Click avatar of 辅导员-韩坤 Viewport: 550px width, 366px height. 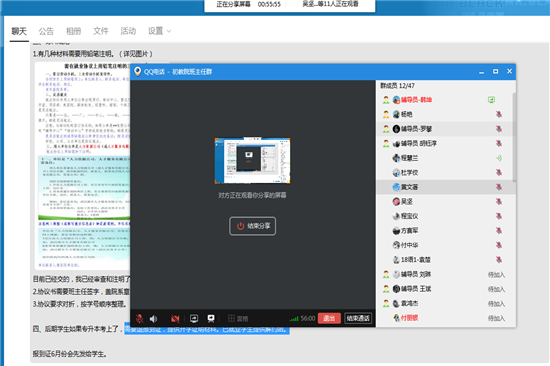coord(396,100)
